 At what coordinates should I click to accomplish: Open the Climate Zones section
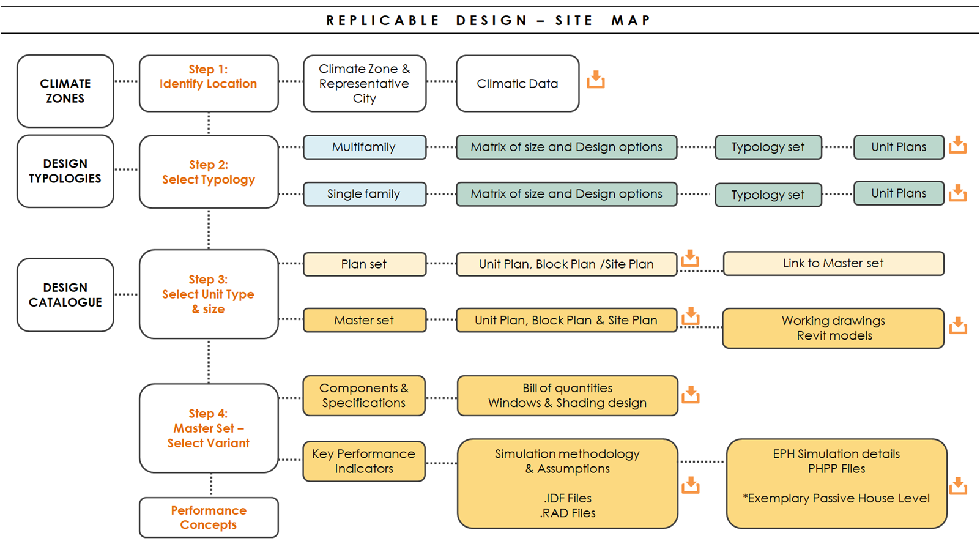65,91
